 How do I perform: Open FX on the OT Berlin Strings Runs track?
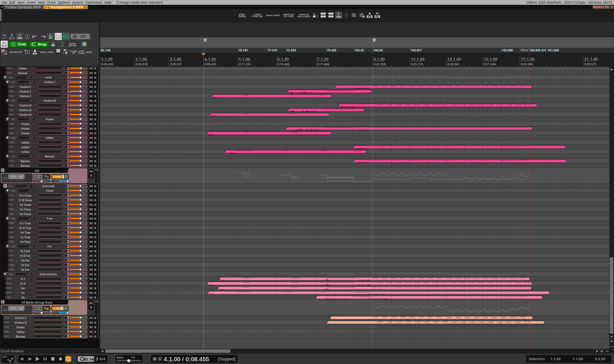pyautogui.click(x=36, y=308)
